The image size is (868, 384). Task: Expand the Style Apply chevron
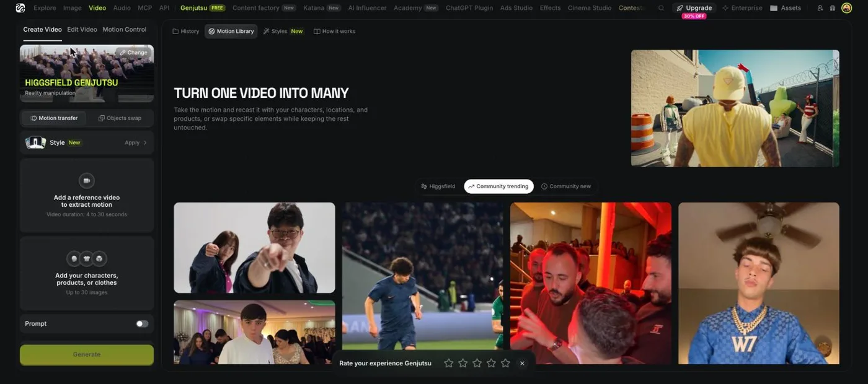(x=145, y=142)
